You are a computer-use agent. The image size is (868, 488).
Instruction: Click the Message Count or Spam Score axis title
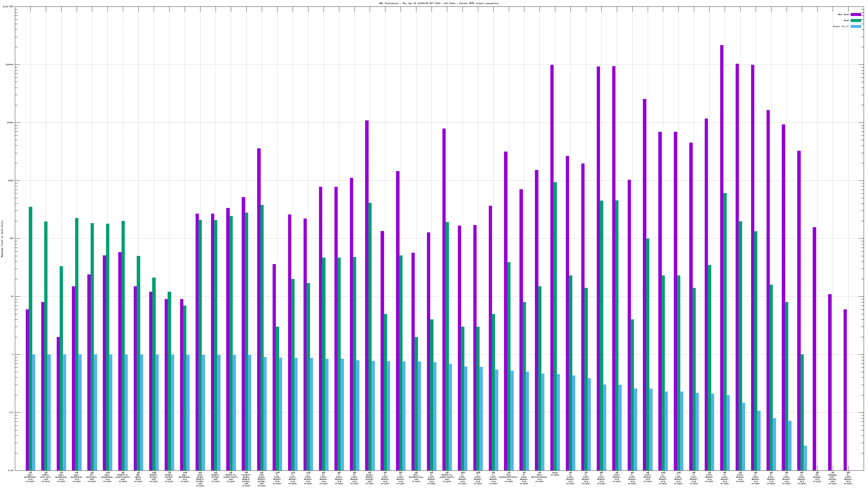pos(2,239)
